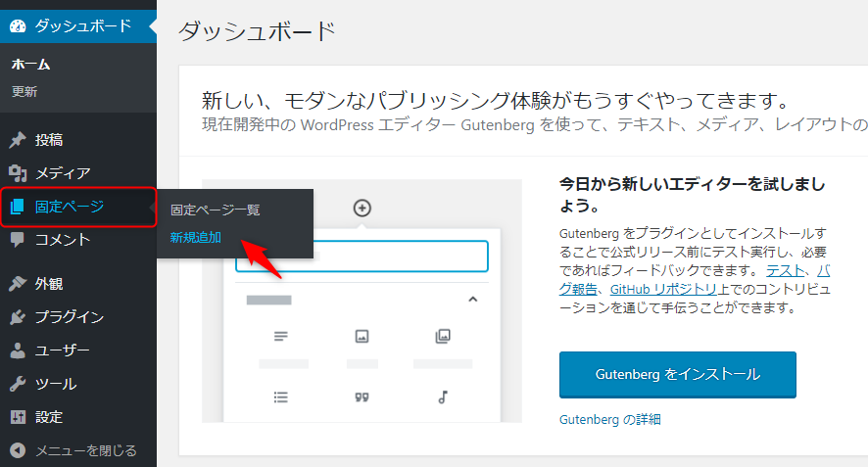
Task: Click the block search field in preview
Action: [x=362, y=257]
